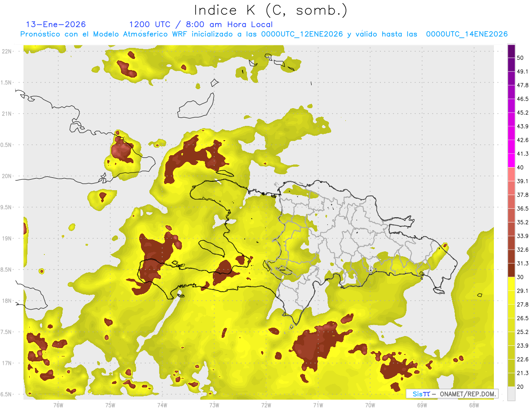Click the "72W" longitude axis label
532x411 pixels.
266,405
